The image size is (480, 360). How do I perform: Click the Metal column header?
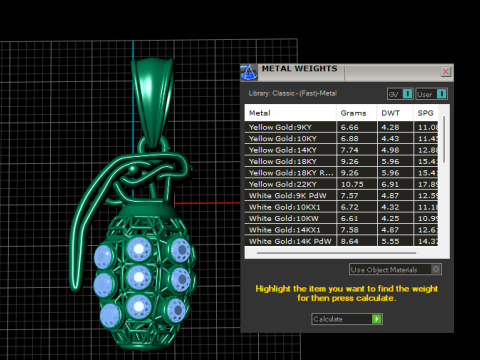coord(290,113)
